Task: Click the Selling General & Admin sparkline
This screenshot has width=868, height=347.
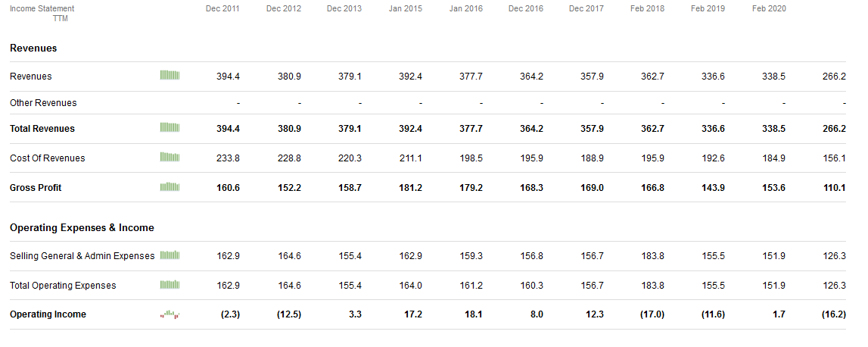Action: (x=170, y=255)
